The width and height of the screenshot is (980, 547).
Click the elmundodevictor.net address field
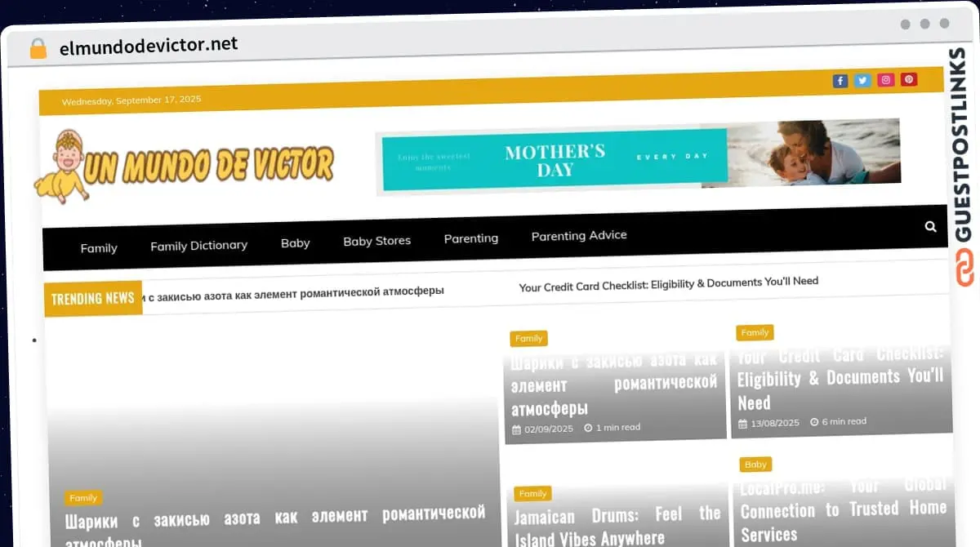point(149,46)
